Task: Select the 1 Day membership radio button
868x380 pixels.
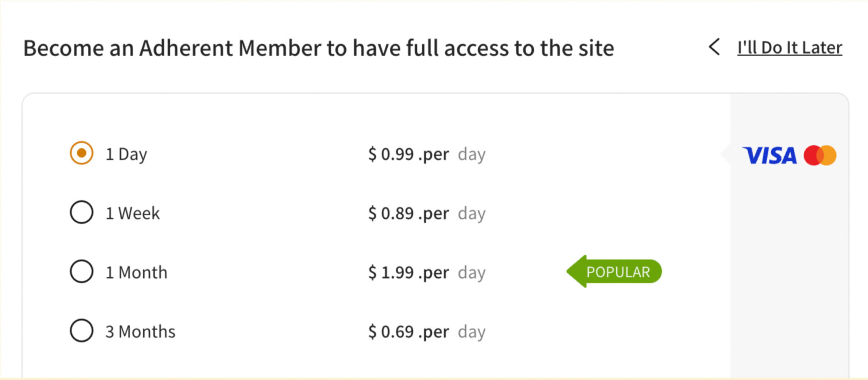Action: pyautogui.click(x=81, y=153)
